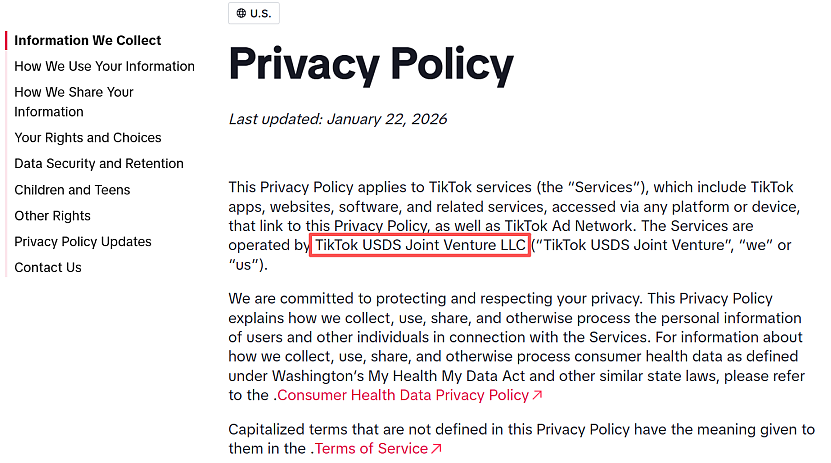This screenshot has height=463, width=831.
Task: Jump to How We Use Your Information
Action: (104, 66)
